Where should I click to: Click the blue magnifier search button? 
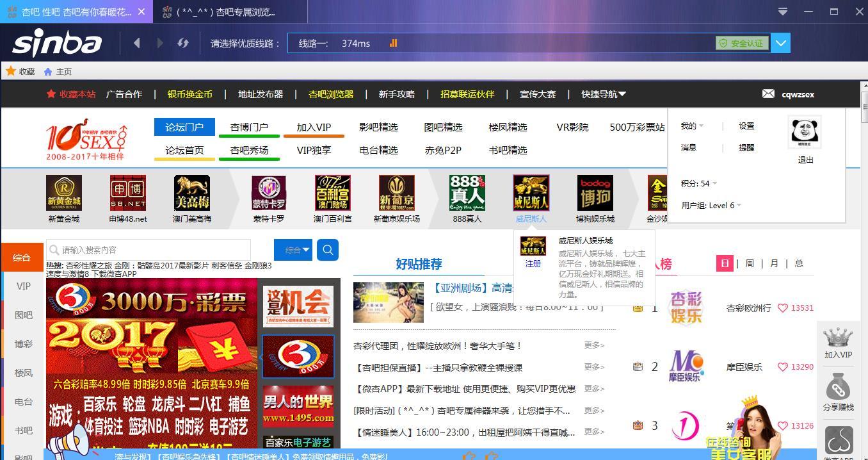(328, 250)
